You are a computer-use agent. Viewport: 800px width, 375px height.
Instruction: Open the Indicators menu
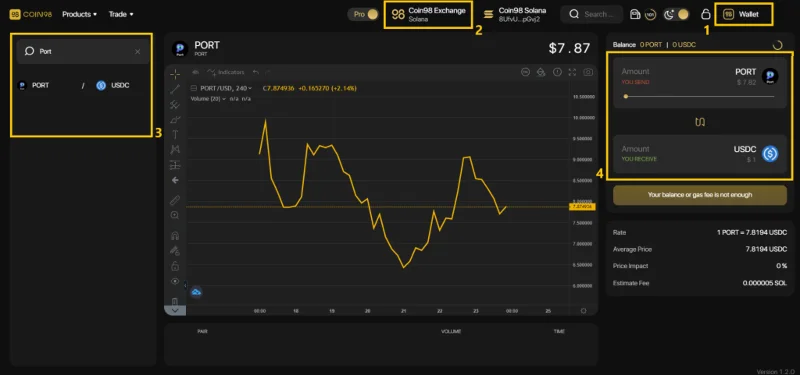[226, 72]
